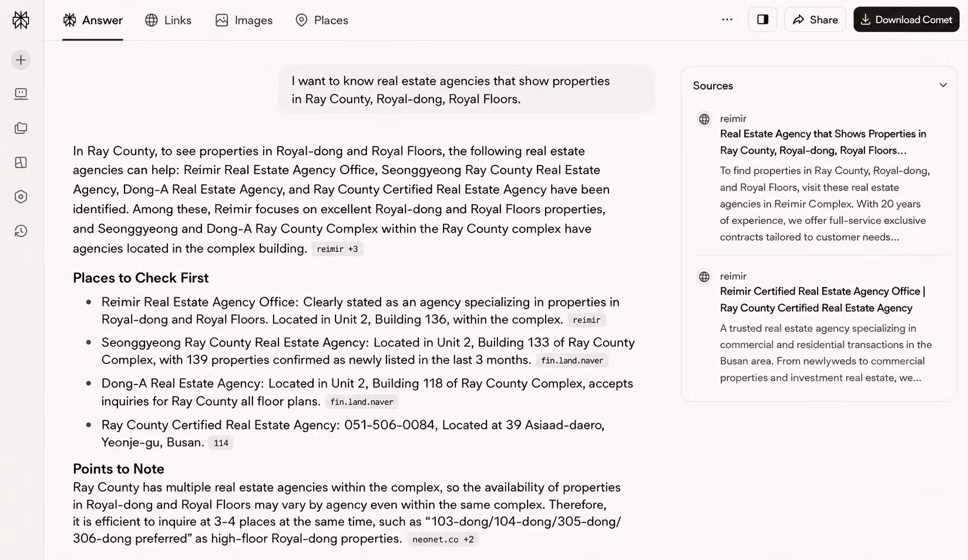Open the split-layout panel icon in sidebar
968x560 pixels.
pyautogui.click(x=21, y=163)
